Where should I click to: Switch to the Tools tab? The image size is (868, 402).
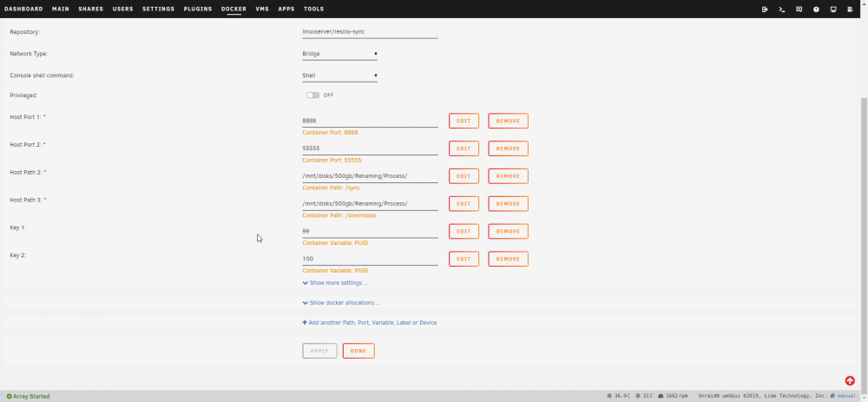(314, 9)
